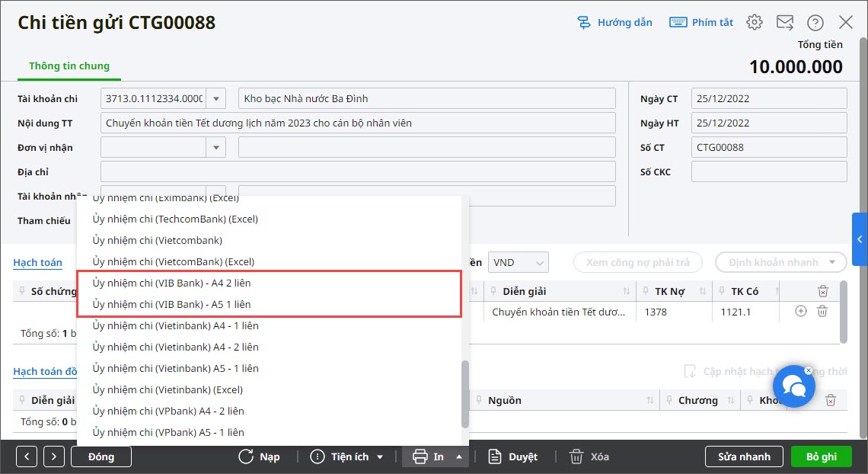Click the TK Nợ cell 1378

(x=675, y=312)
